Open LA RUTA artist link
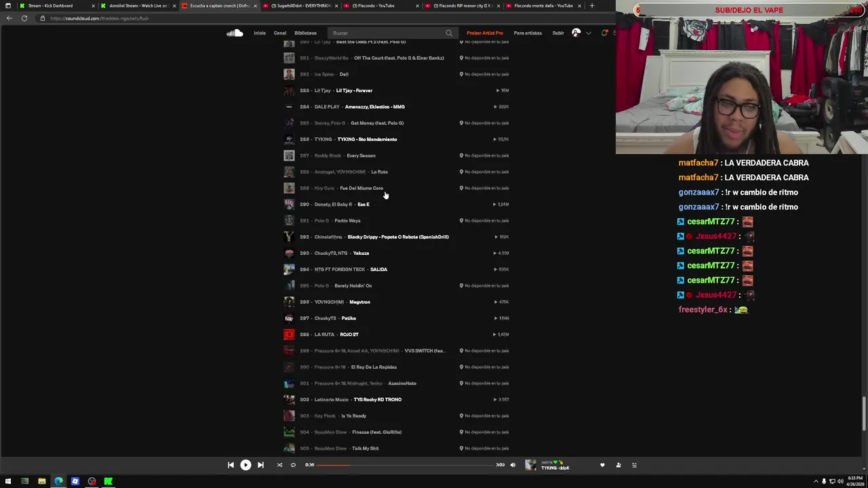The image size is (868, 488). 324,334
